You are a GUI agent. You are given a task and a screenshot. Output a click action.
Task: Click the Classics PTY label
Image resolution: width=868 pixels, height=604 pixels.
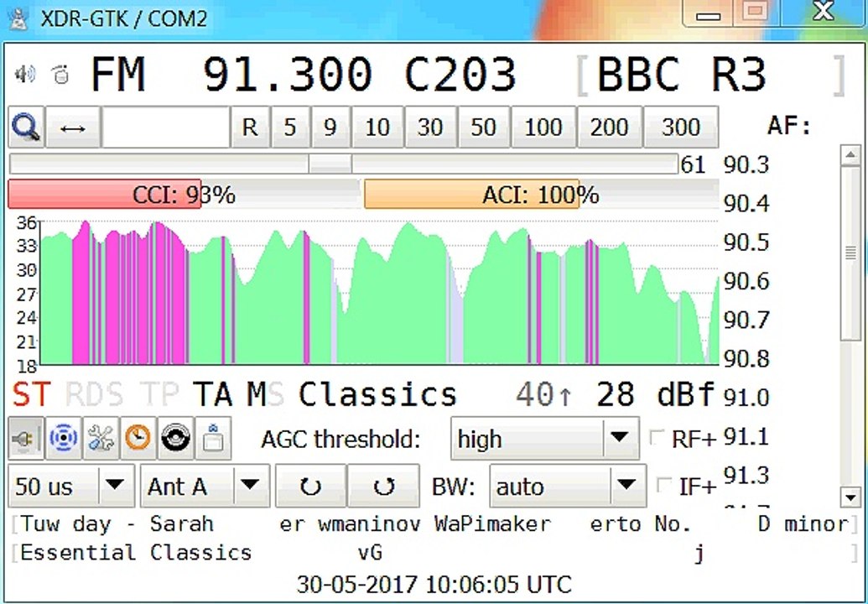coord(378,395)
